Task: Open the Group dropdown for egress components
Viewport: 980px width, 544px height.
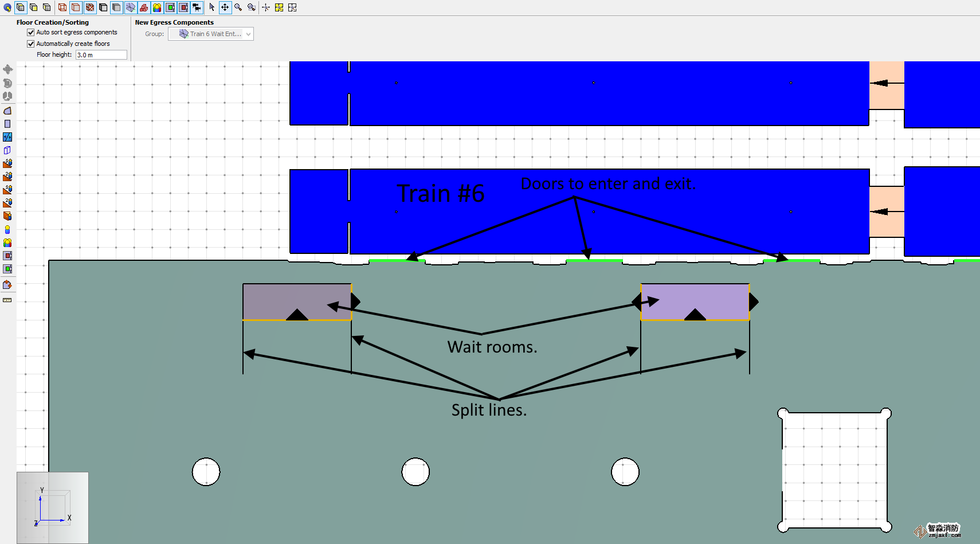Action: point(211,34)
